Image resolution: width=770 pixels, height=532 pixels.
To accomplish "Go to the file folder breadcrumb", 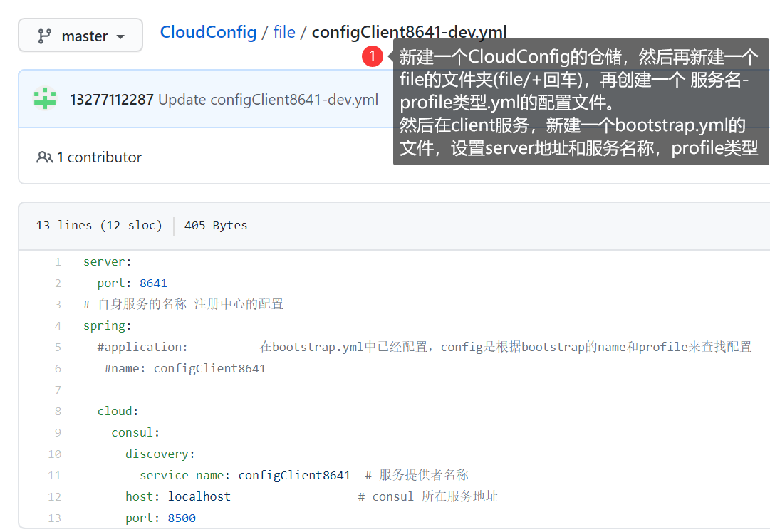I will [x=284, y=32].
